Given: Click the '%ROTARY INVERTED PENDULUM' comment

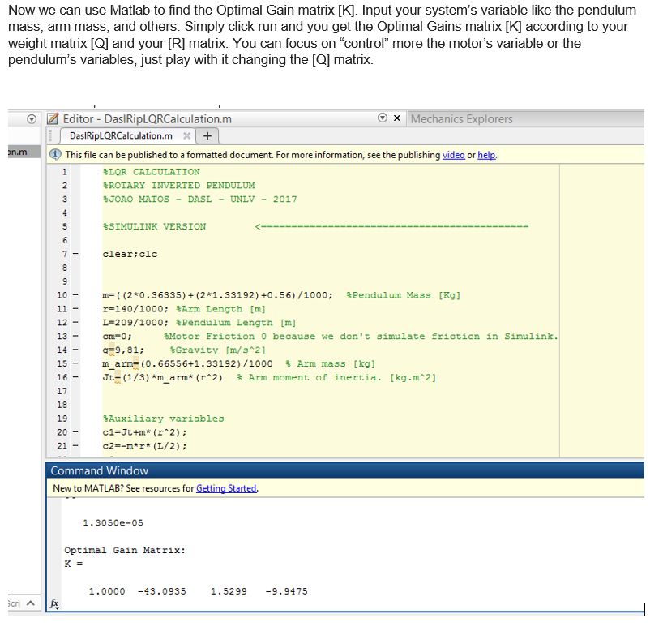Looking at the screenshot, I should pos(179,185).
